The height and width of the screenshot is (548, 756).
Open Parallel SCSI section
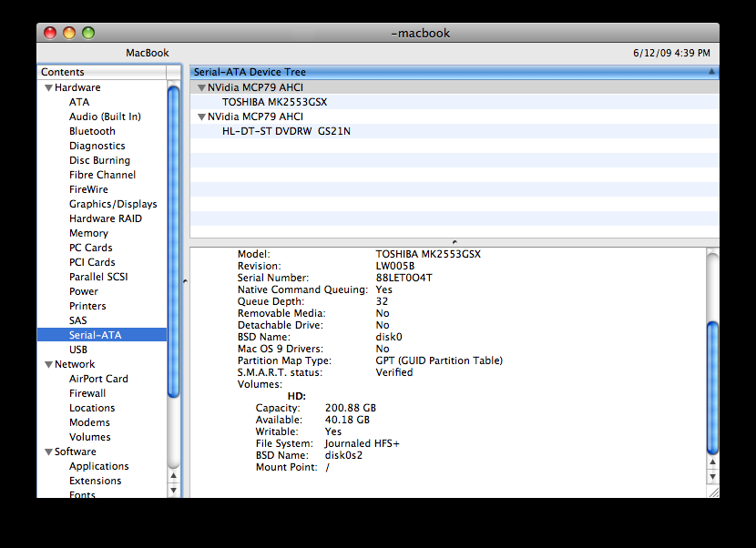98,277
